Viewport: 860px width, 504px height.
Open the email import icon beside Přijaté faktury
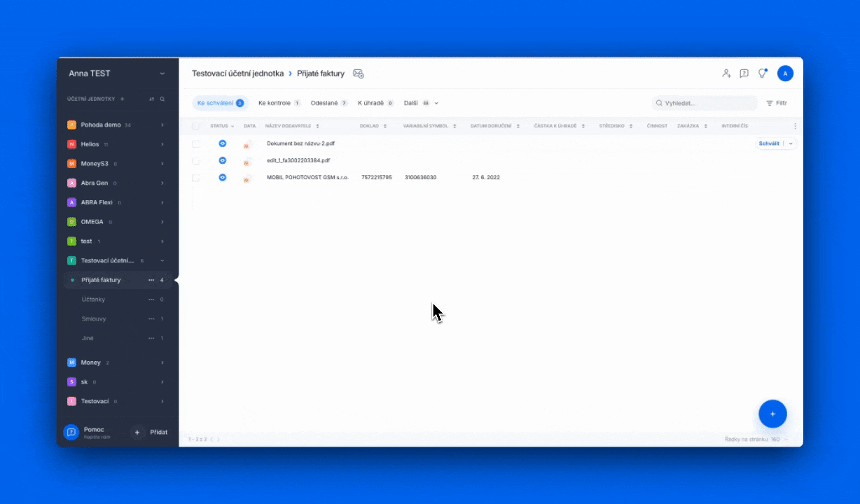359,73
